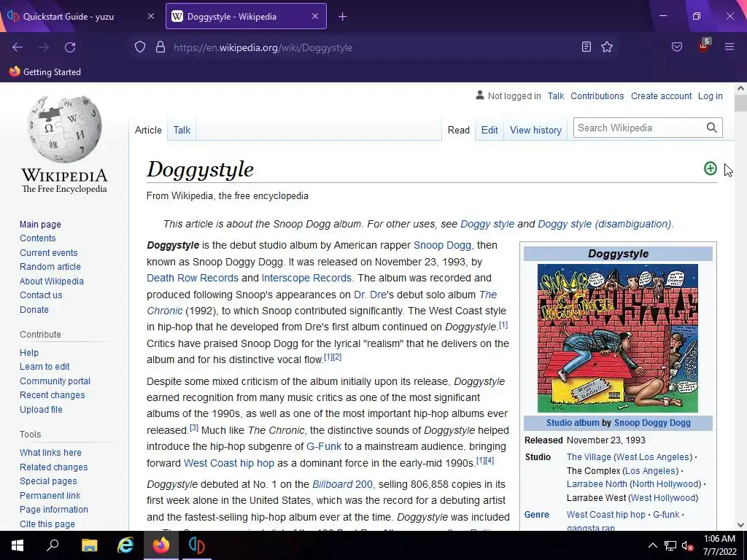Follow the Dr. Dre link
This screenshot has height=560, width=747.
tap(370, 295)
